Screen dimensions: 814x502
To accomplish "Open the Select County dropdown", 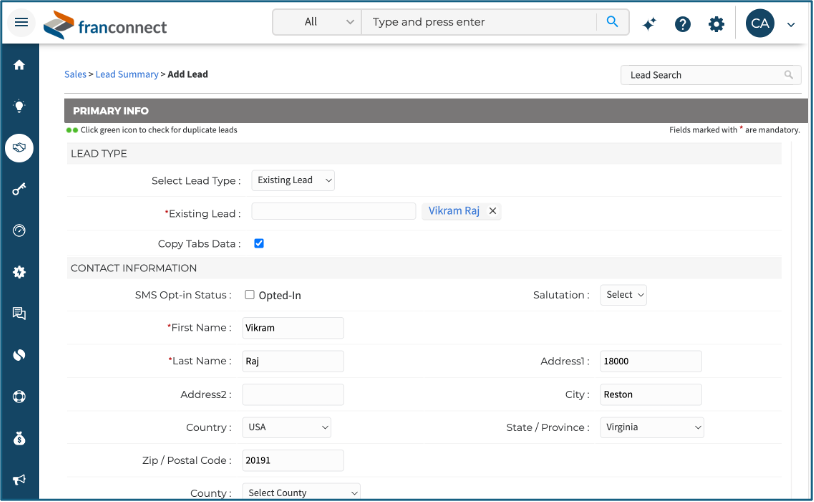I will pyautogui.click(x=301, y=493).
